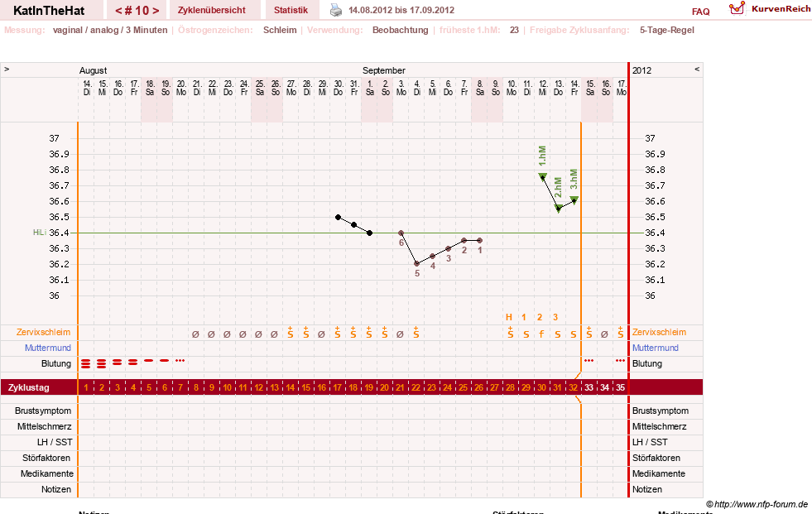Click cycle day 35 in Zyklustag bar

coord(621,387)
